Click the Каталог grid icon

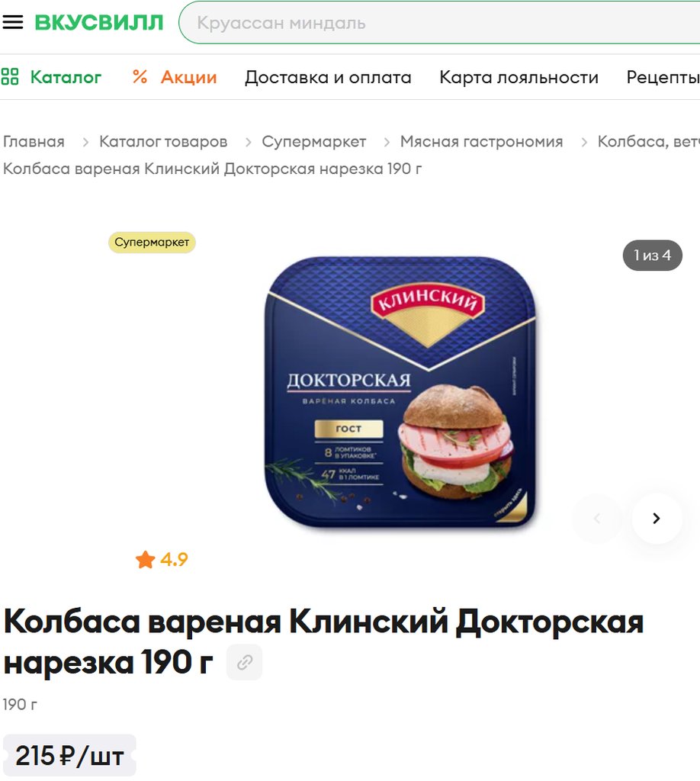point(9,77)
